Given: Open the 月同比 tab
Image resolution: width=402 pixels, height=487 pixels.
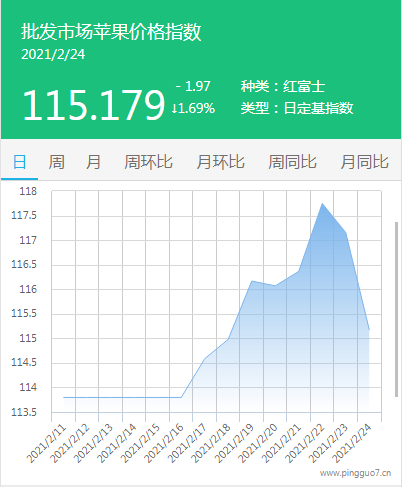Looking at the screenshot, I should 364,162.
